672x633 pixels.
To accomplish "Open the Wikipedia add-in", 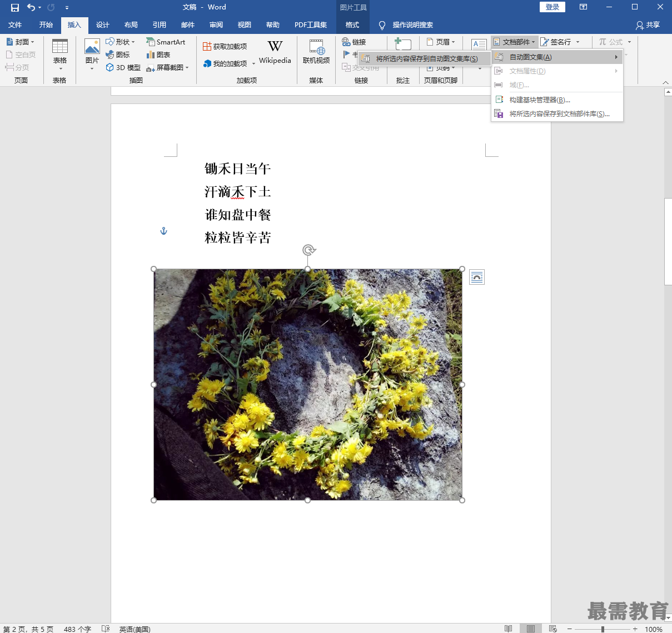I will pyautogui.click(x=275, y=52).
